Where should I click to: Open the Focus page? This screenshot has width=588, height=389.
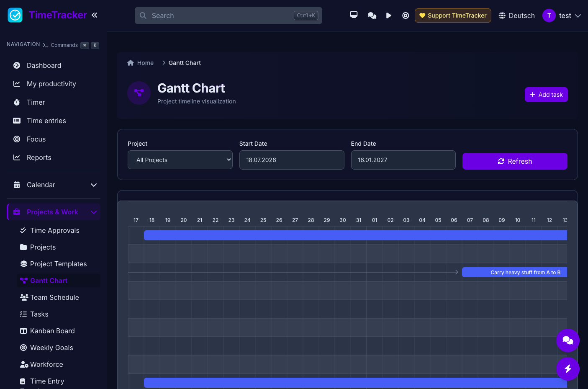[54, 139]
